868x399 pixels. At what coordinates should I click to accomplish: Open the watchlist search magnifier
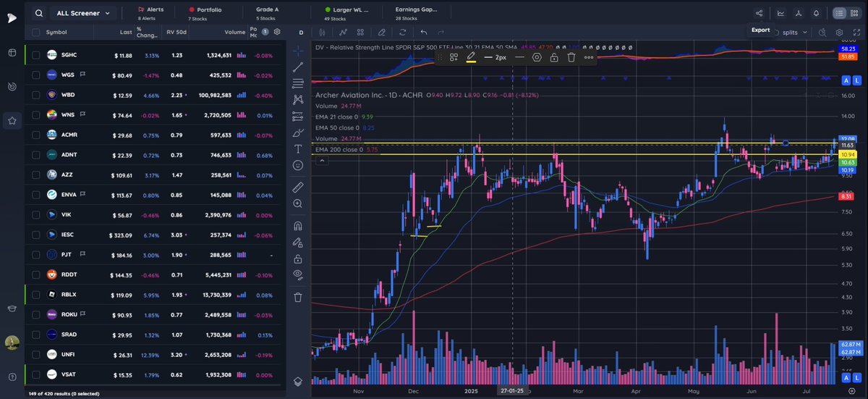coord(38,13)
